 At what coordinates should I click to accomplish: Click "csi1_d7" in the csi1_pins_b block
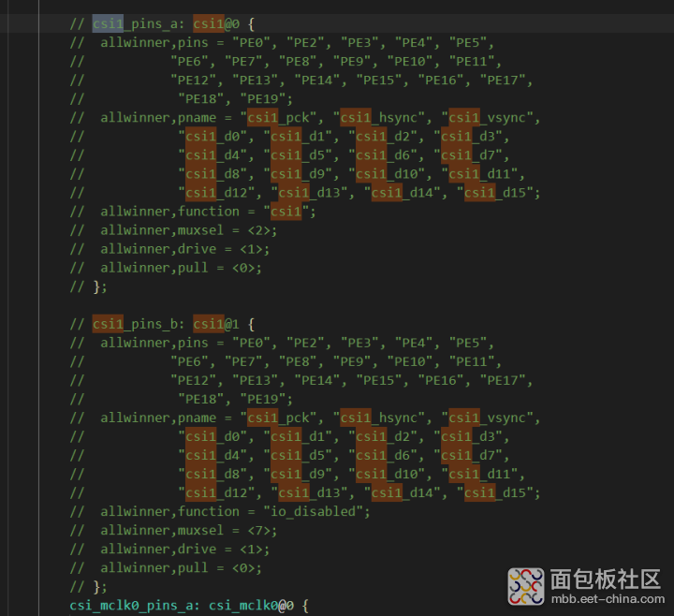click(468, 456)
